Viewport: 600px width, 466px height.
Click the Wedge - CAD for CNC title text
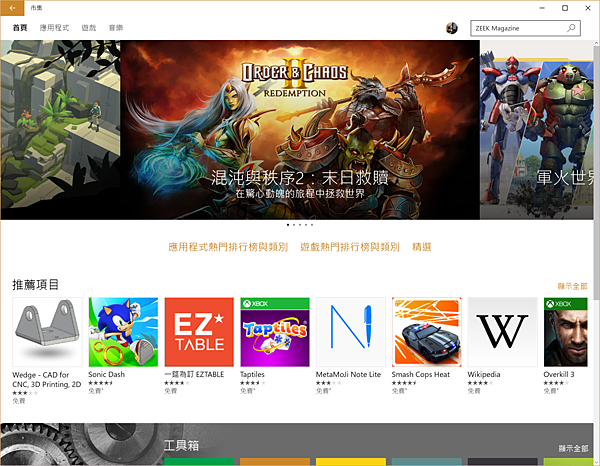(47, 380)
